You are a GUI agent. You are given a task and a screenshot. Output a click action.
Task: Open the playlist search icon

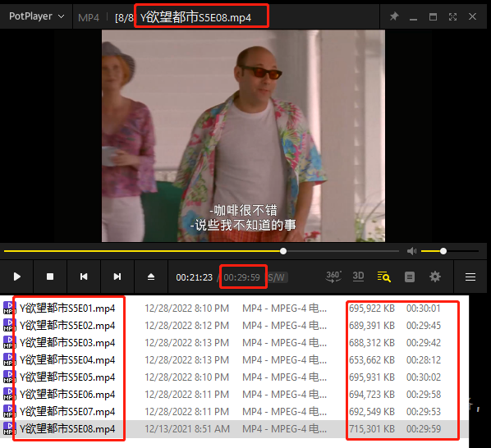click(x=384, y=277)
